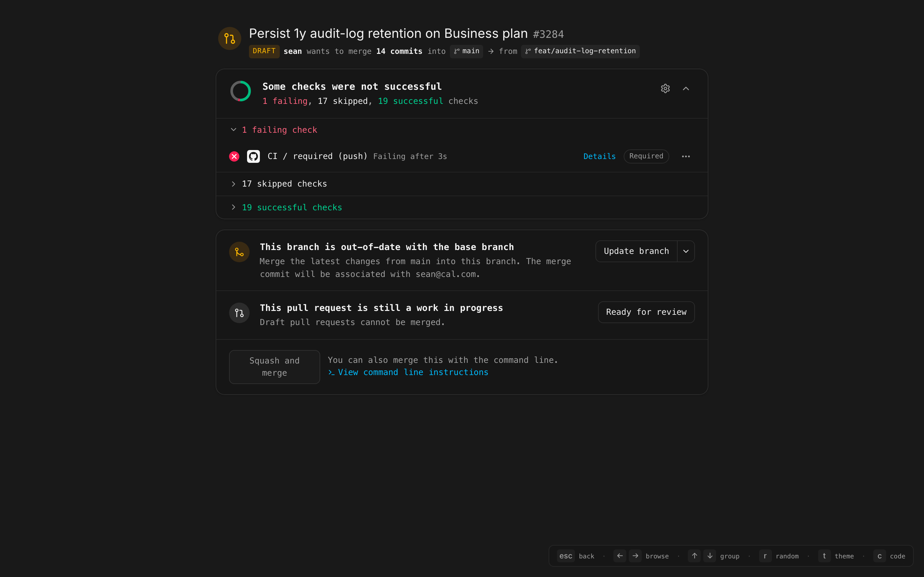924x577 pixels.
Task: Click the pull request draft icon in header
Action: click(x=229, y=38)
